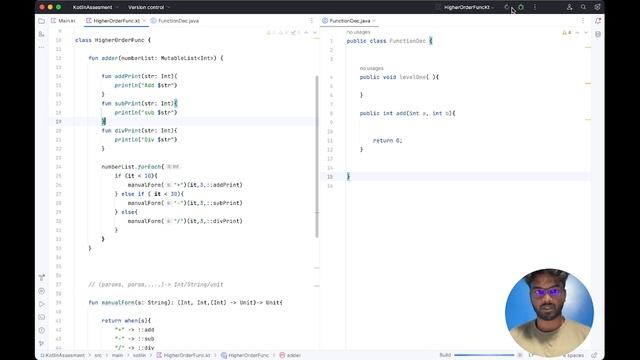This screenshot has height=360, width=640.
Task: Click 'public int add' method text
Action: click(383, 113)
